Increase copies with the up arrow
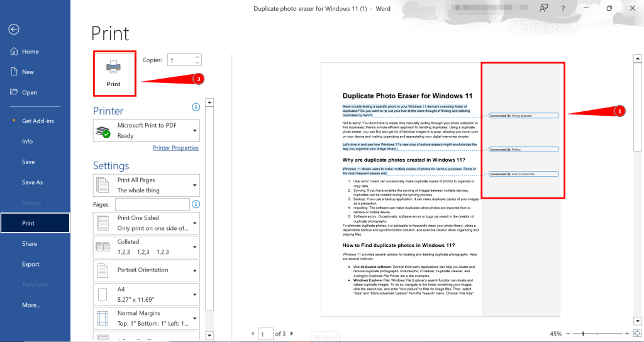 197,57
